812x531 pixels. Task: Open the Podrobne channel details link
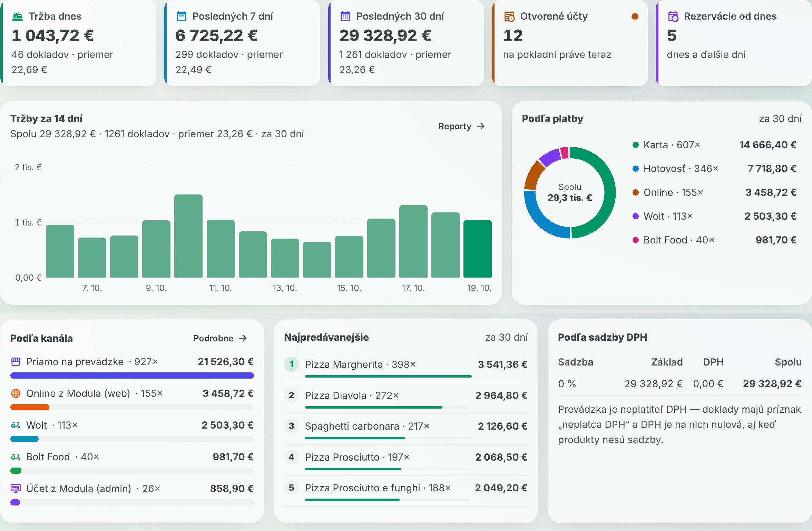tap(220, 338)
